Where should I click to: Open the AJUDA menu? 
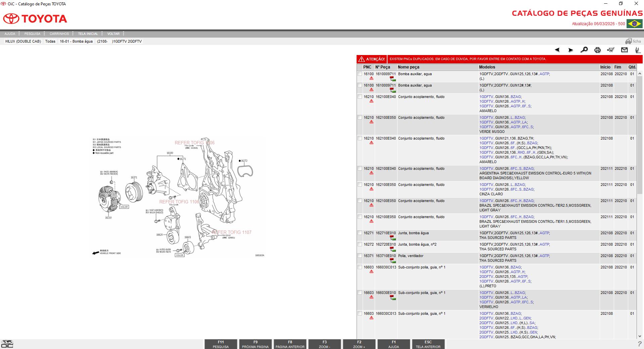click(10, 34)
